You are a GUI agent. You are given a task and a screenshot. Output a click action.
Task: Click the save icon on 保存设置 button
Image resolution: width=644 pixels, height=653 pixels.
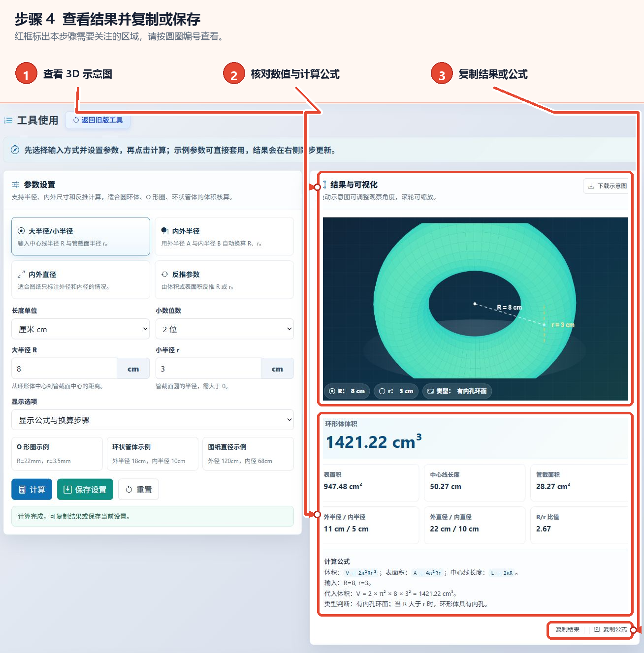click(x=68, y=490)
